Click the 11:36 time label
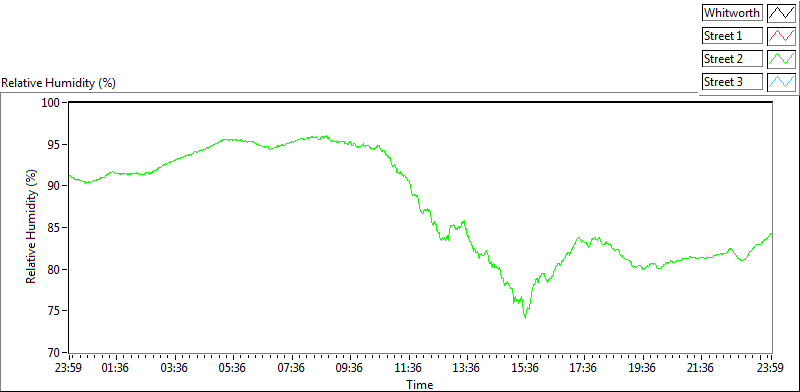 (x=409, y=368)
